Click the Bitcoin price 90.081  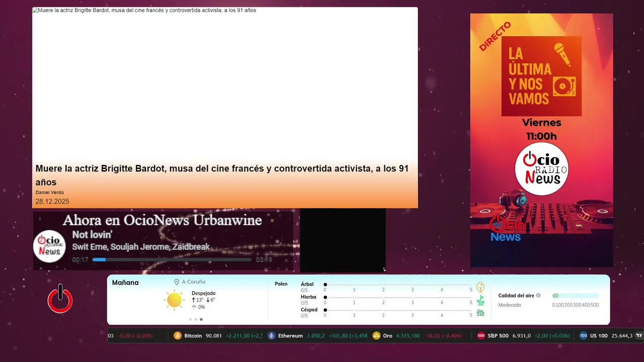click(x=214, y=336)
